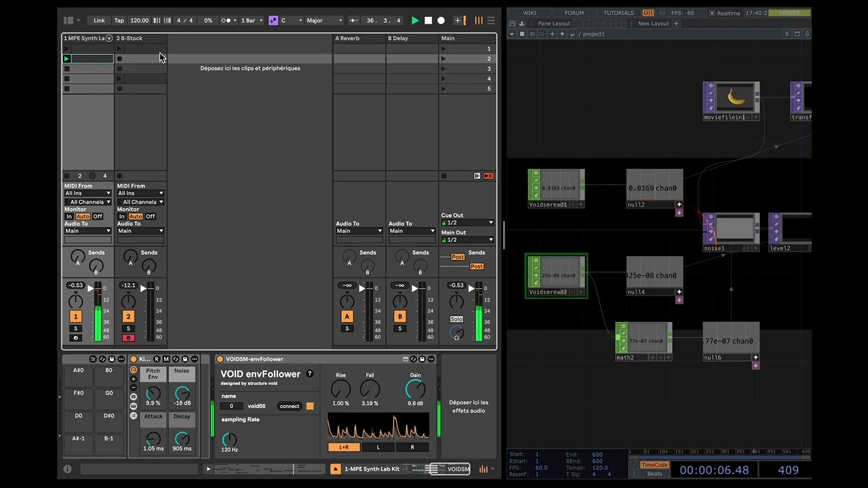Solo track 1 with its S button
Viewport: 868px width, 488px height.
[75, 329]
